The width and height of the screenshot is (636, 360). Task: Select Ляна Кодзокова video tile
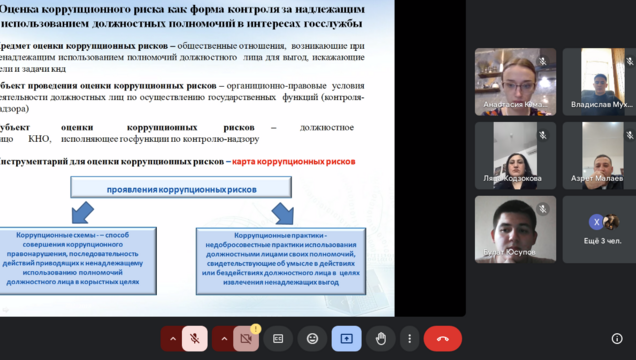point(515,156)
